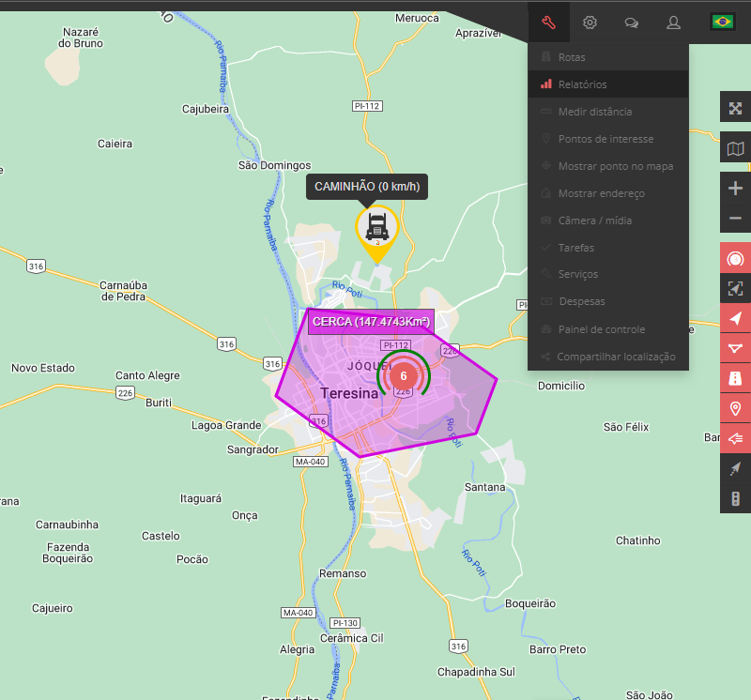Viewport: 751px width, 700px height.
Task: Zoom in with the plus button
Action: tap(735, 188)
